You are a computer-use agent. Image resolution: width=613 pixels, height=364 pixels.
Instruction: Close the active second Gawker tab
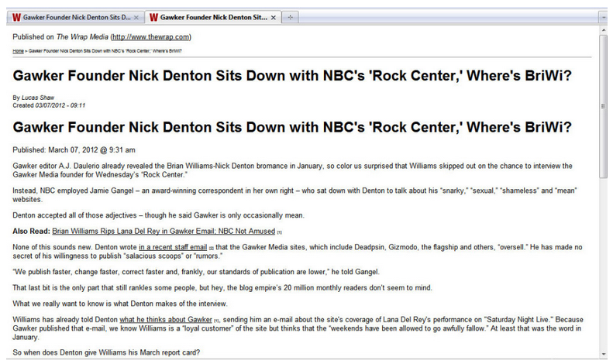274,18
